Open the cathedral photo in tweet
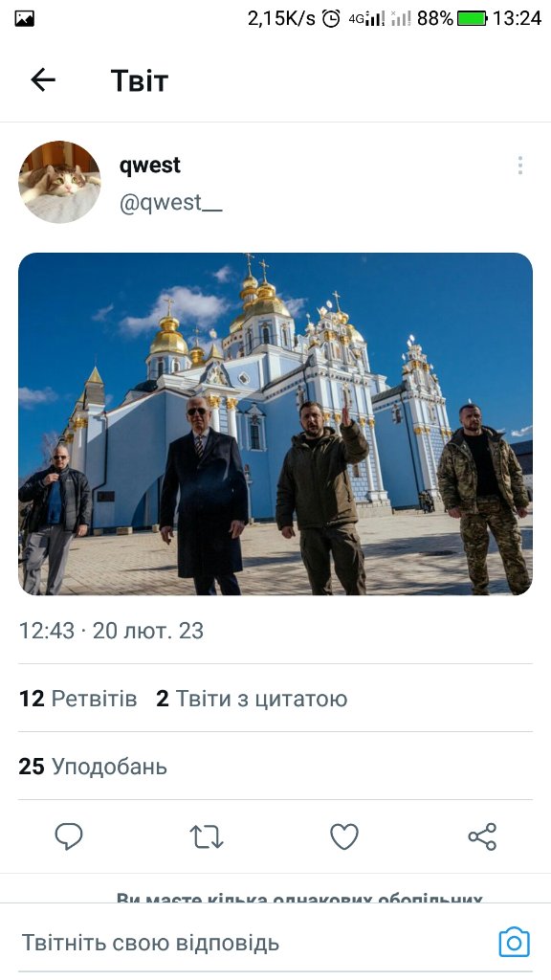The width and height of the screenshot is (551, 980). (x=275, y=424)
